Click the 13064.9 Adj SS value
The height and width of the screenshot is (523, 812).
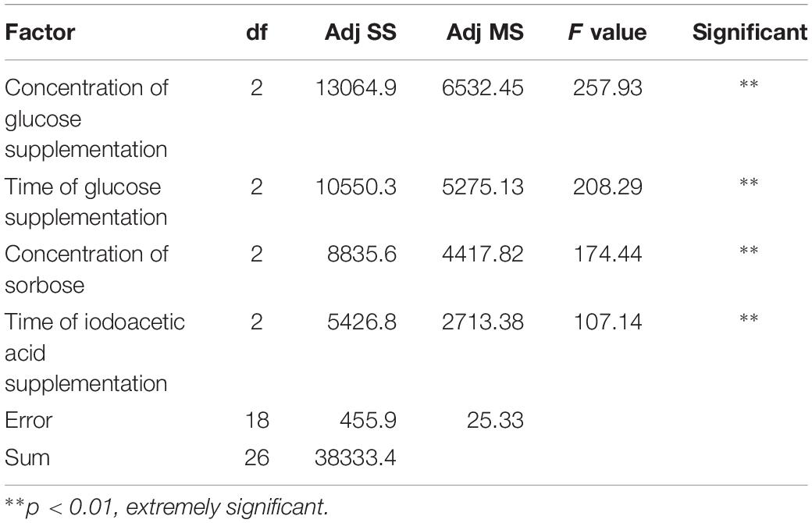click(356, 87)
